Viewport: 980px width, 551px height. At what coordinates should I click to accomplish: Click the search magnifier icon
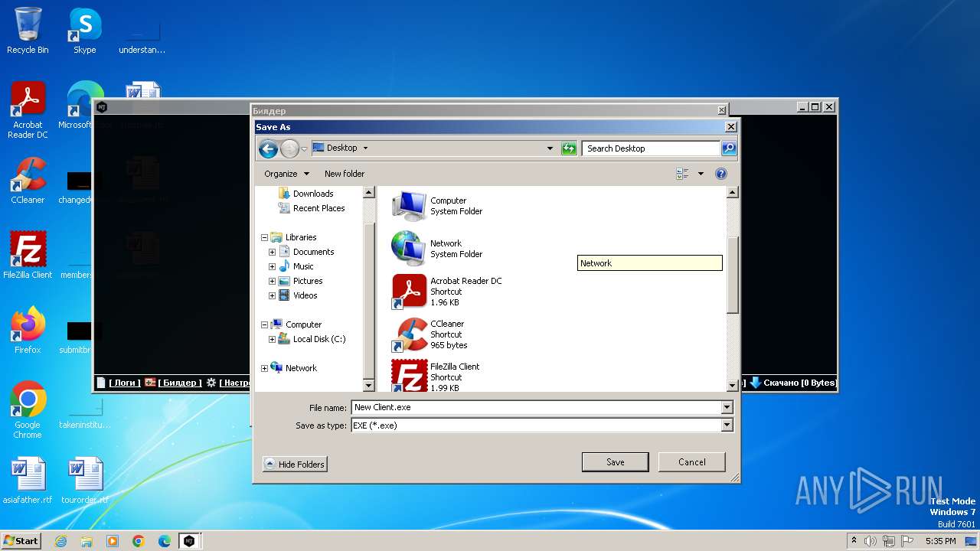tap(729, 148)
